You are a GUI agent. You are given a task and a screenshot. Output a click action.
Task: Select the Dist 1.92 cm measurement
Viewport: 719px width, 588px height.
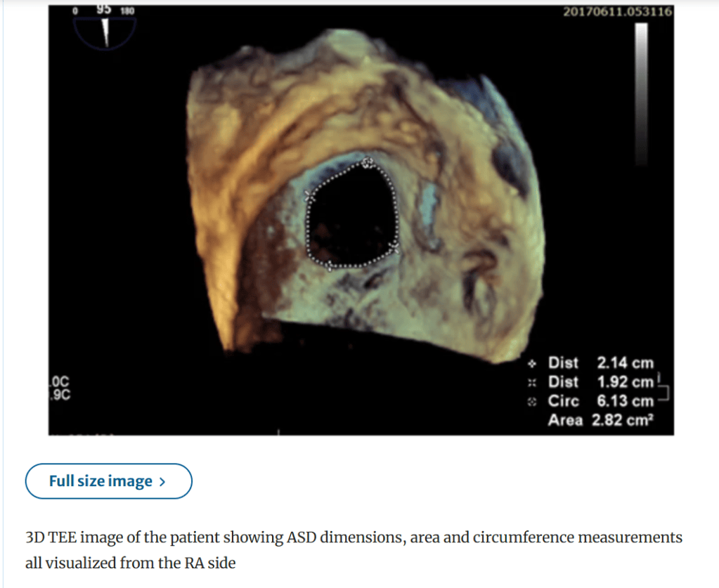[x=601, y=381]
